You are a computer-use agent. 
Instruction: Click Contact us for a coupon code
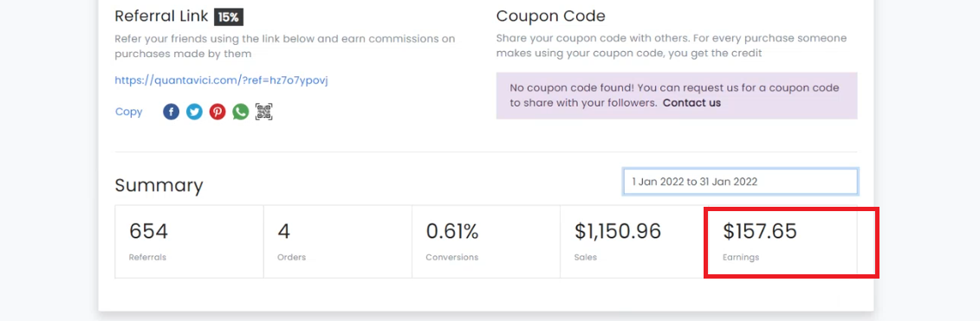click(691, 102)
